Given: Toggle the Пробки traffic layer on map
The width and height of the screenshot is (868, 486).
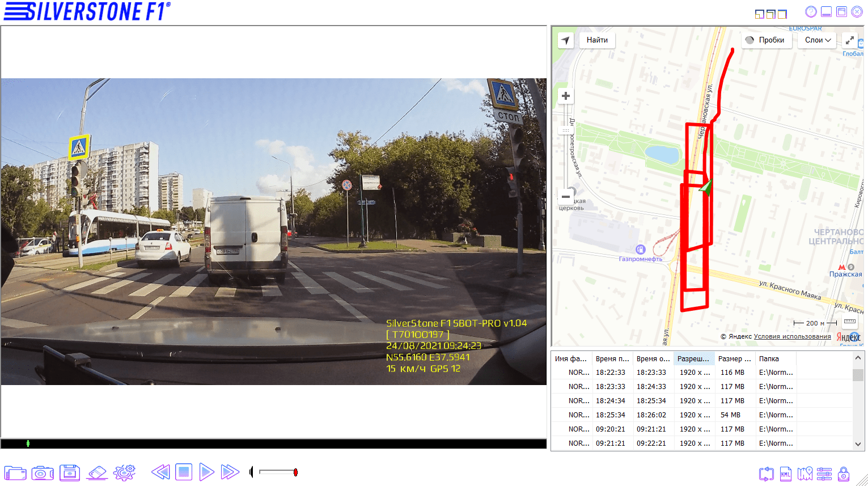Looking at the screenshot, I should (765, 40).
